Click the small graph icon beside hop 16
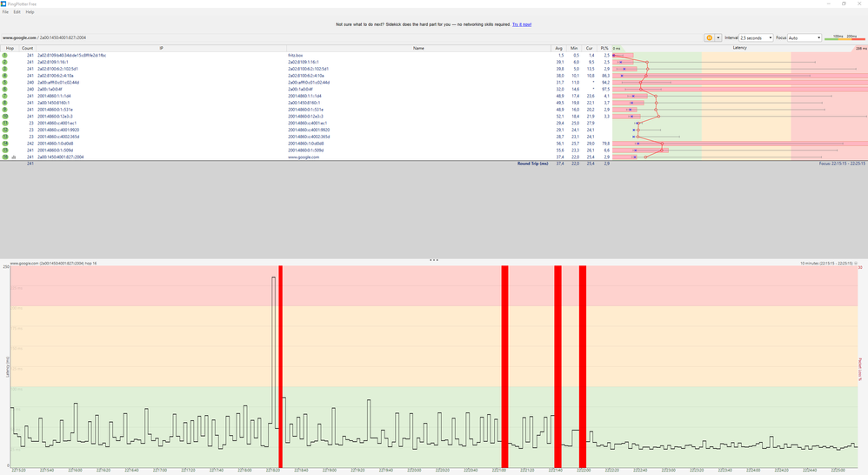 (14, 157)
